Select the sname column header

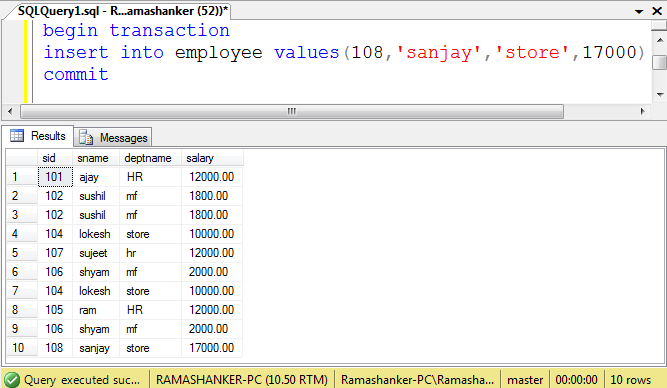click(x=96, y=158)
